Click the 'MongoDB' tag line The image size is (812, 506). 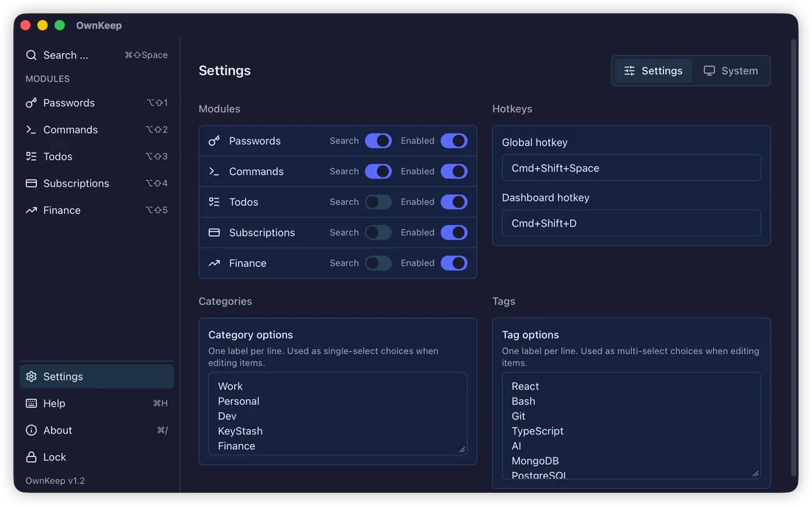[535, 461]
